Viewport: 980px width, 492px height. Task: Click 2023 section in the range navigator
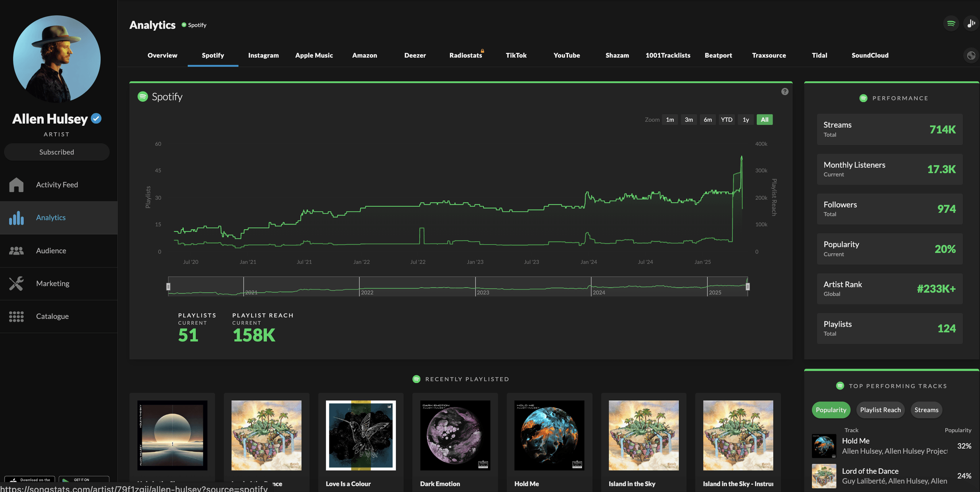pyautogui.click(x=533, y=287)
